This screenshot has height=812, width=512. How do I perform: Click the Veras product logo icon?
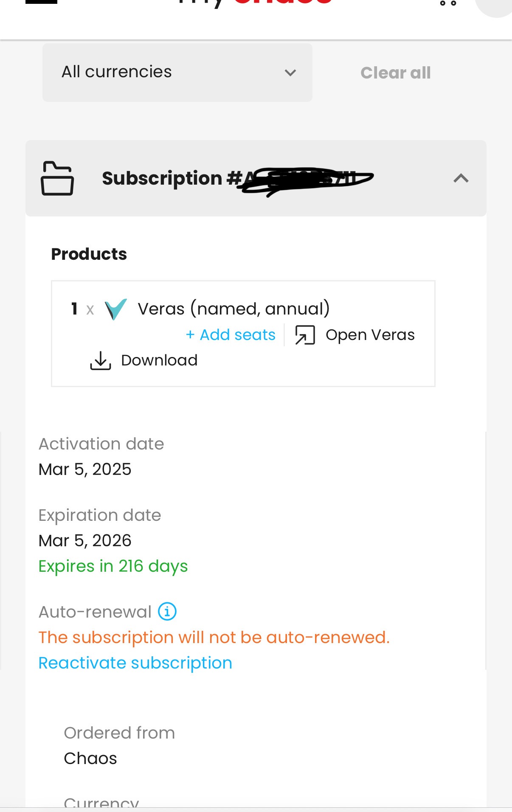[116, 309]
